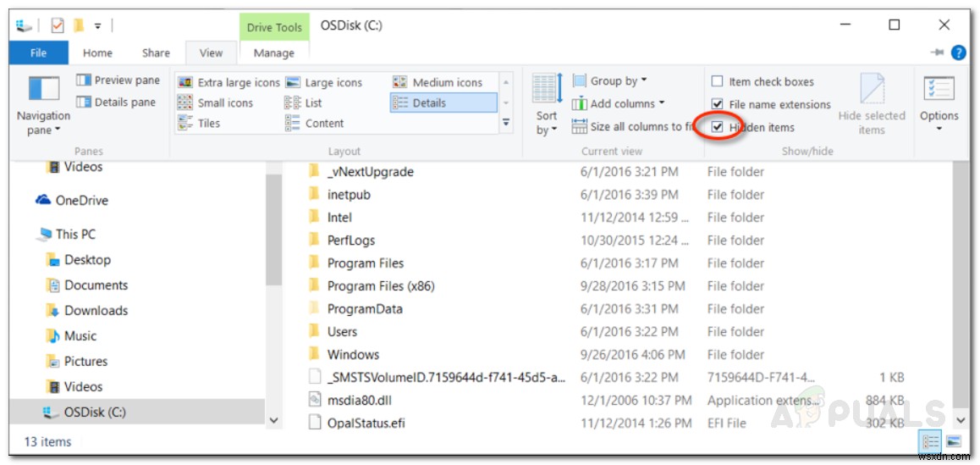Open Help with the question mark icon

click(958, 53)
